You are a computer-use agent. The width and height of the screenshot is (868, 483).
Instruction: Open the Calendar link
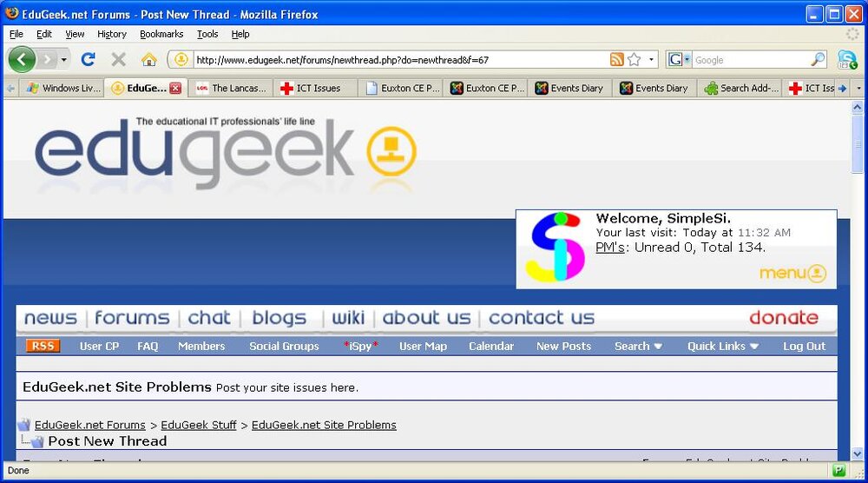point(491,347)
